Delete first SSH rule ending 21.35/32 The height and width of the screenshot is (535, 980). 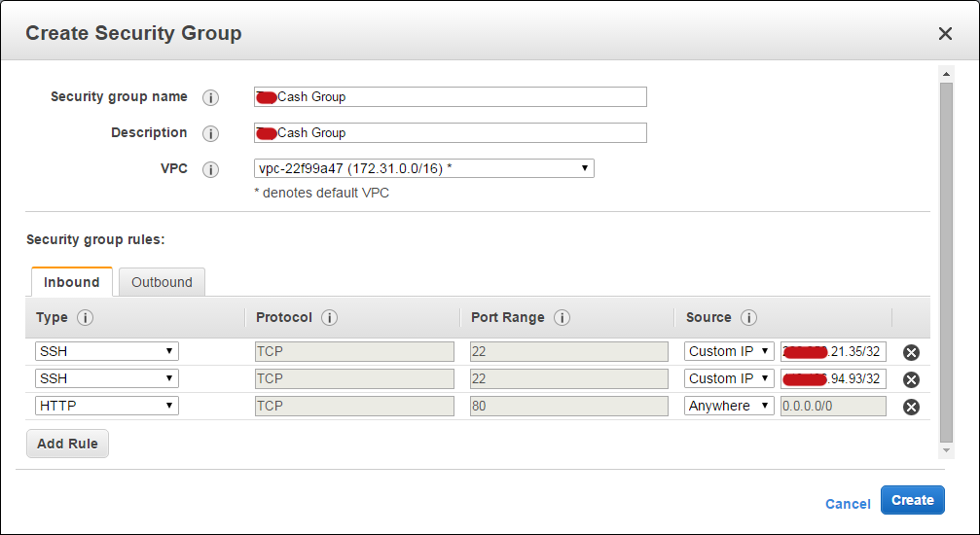point(911,352)
